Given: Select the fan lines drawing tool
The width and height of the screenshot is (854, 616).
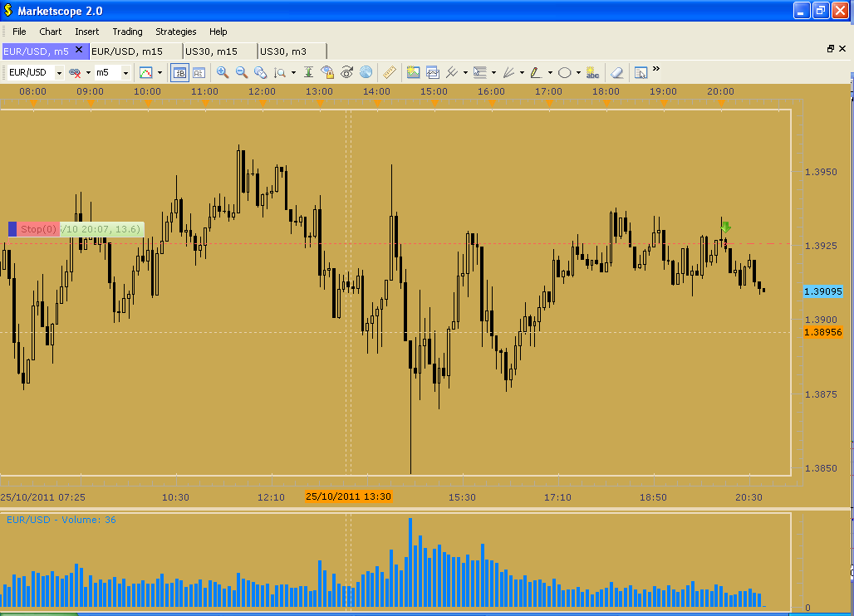Looking at the screenshot, I should coord(508,72).
